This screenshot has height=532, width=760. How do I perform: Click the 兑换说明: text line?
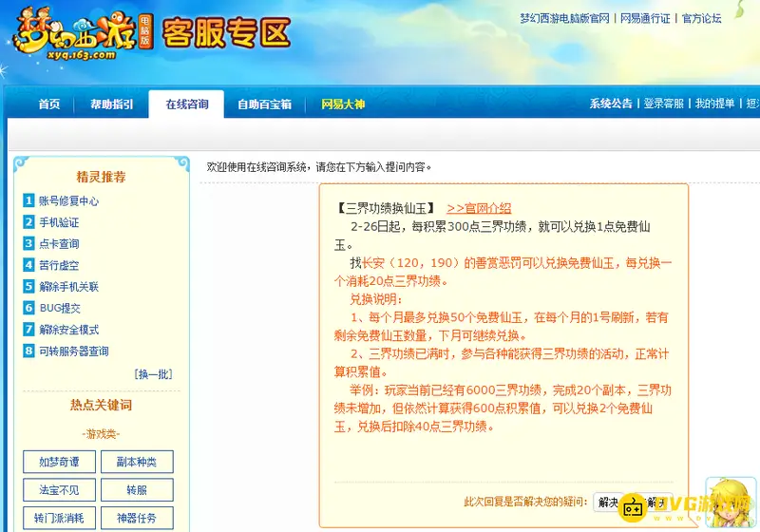(x=375, y=299)
